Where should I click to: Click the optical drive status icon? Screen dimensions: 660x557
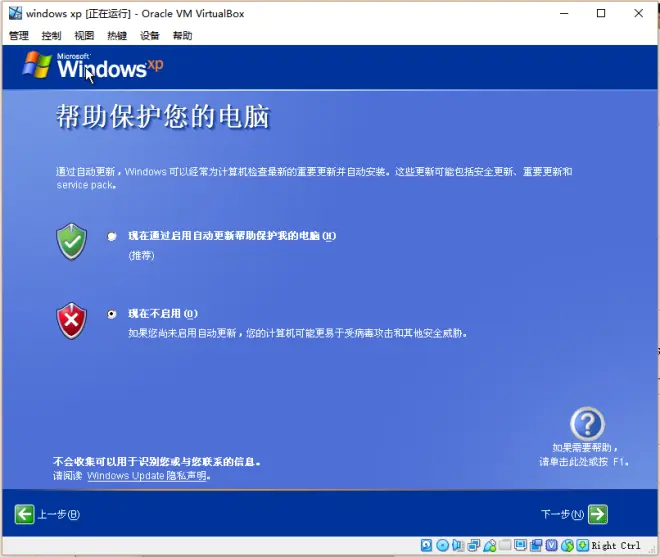[x=442, y=546]
